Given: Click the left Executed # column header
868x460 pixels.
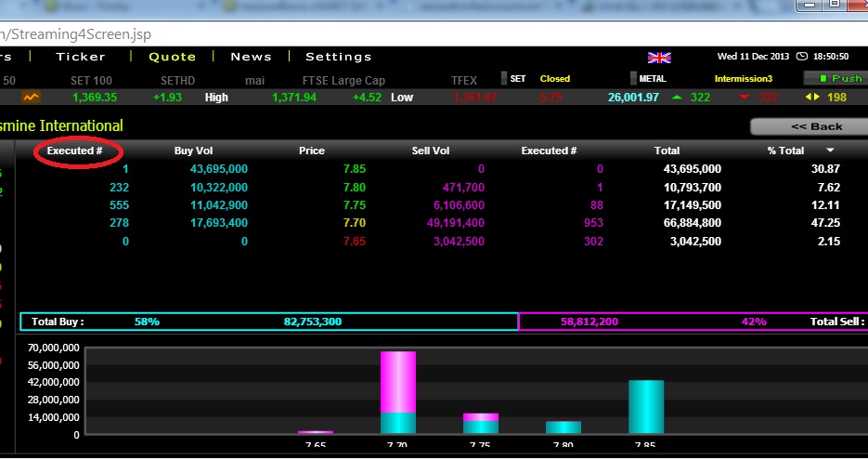Looking at the screenshot, I should (75, 151).
